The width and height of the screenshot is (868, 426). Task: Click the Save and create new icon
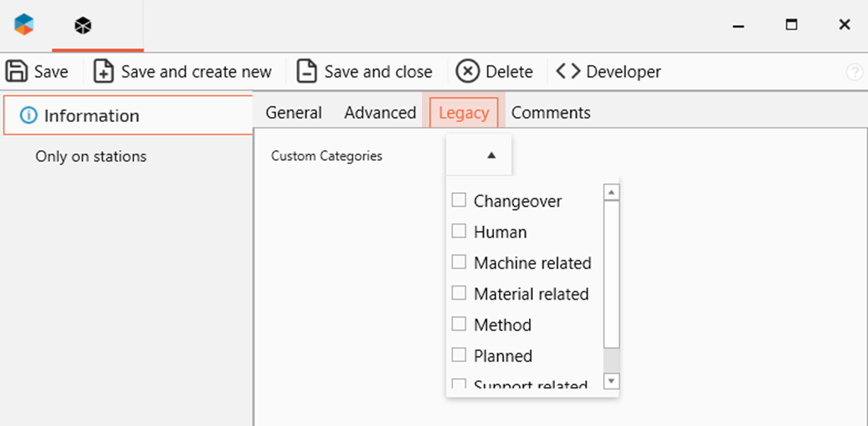pos(104,72)
